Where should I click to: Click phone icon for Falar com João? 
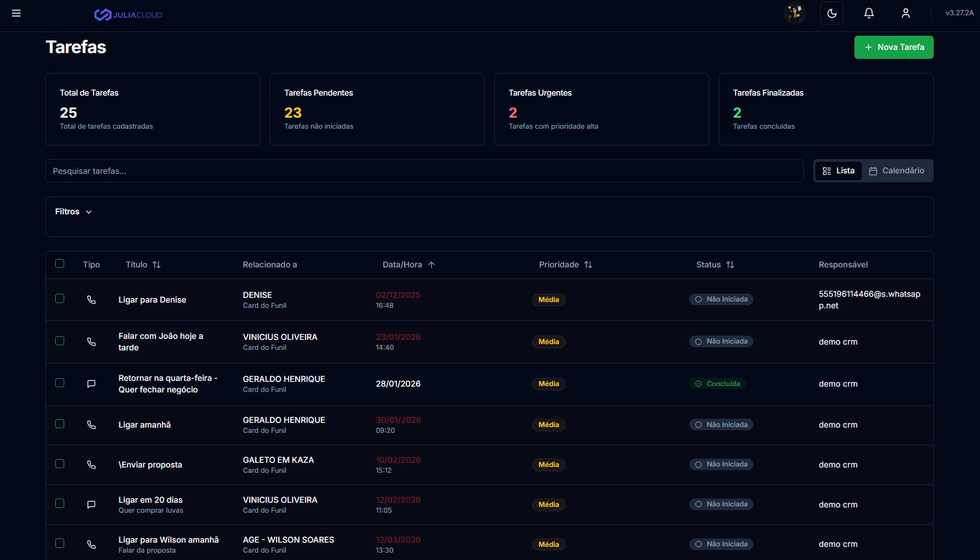click(x=91, y=342)
